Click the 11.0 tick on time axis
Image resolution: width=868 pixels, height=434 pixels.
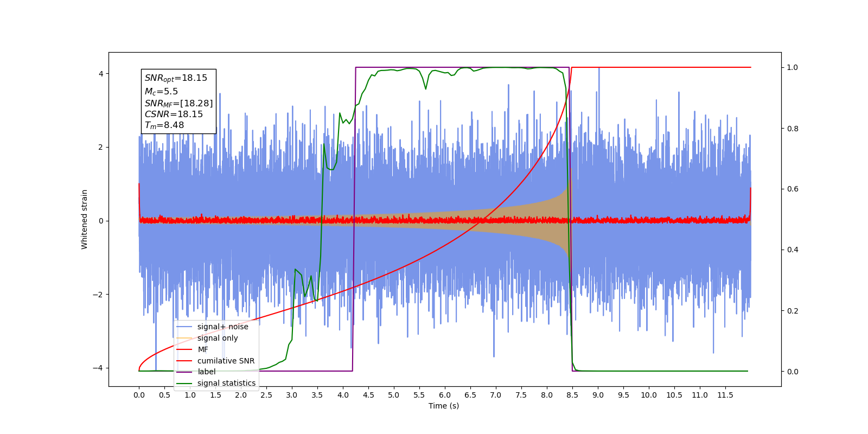700,395
